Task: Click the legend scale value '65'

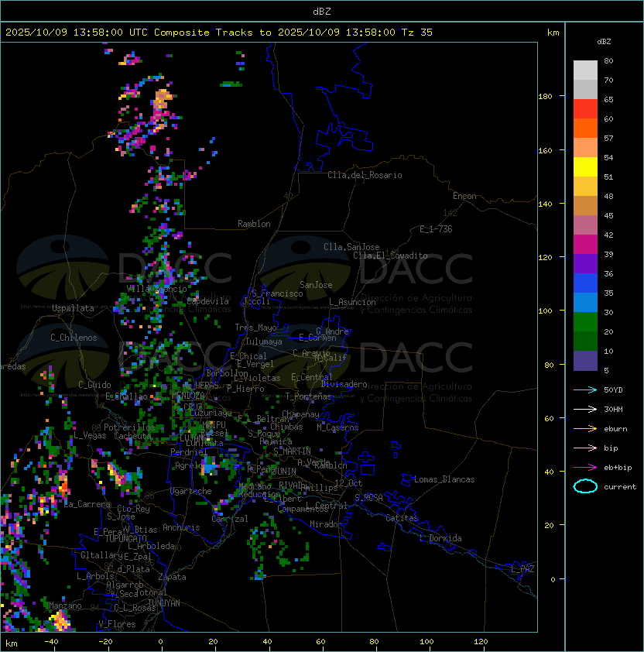Action: [608, 99]
